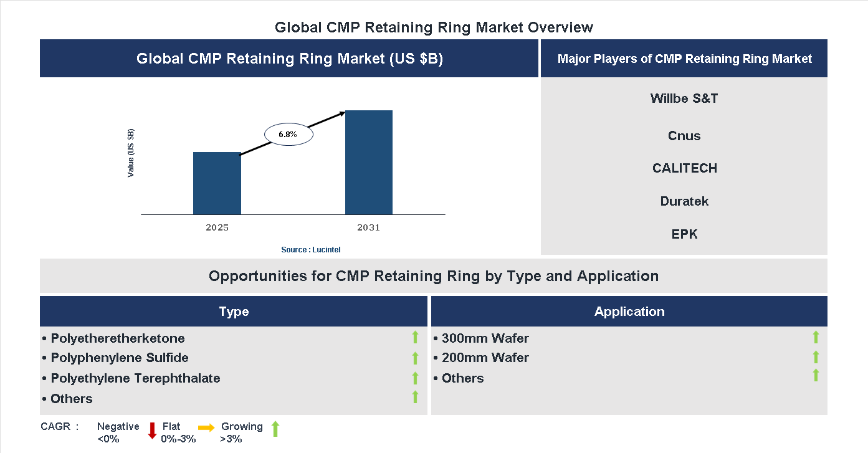Toggle the green Growing indicator in the legend
The width and height of the screenshot is (868, 453).
point(275,429)
